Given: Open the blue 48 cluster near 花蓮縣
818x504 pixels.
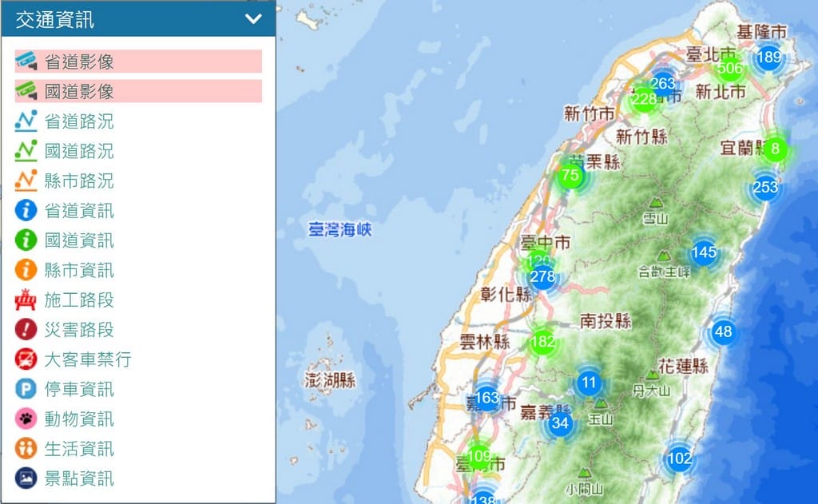Looking at the screenshot, I should click(723, 331).
